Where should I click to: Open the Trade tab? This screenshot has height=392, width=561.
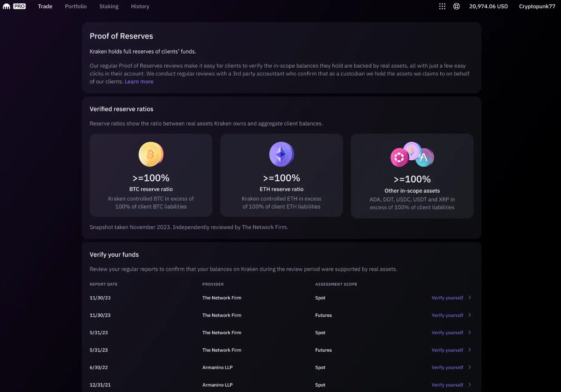coord(45,6)
